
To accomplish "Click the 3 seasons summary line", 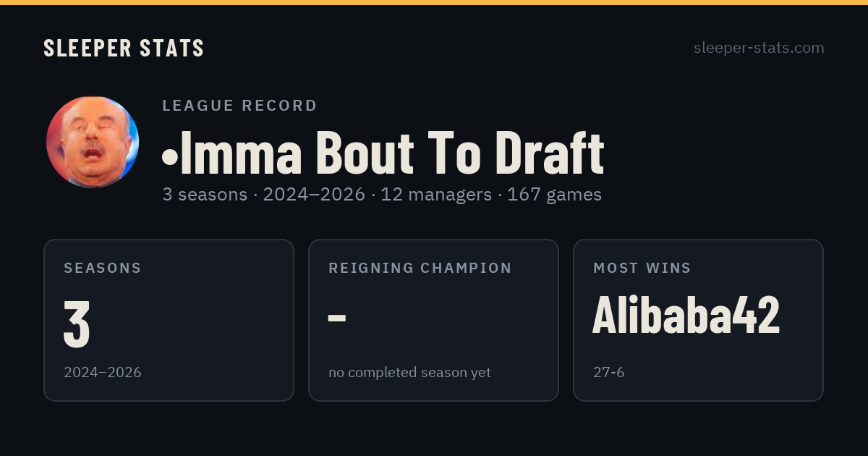I will click(382, 194).
